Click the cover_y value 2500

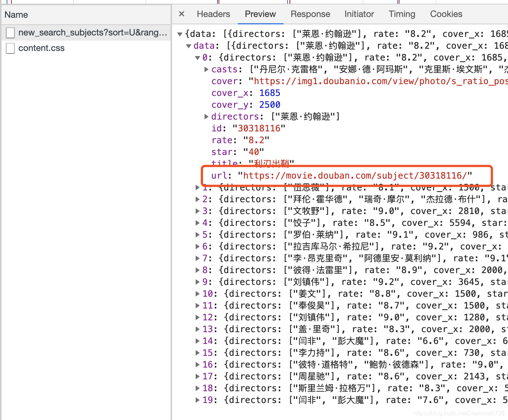click(x=270, y=105)
